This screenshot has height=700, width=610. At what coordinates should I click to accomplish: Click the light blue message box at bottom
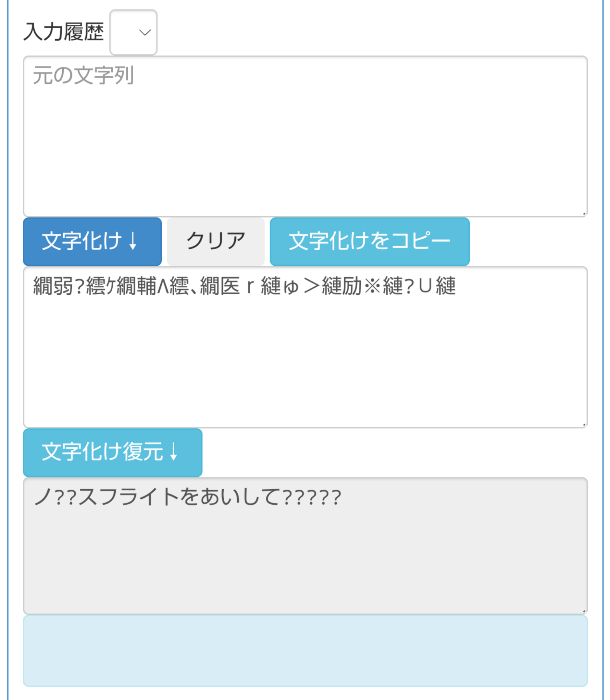[305, 651]
